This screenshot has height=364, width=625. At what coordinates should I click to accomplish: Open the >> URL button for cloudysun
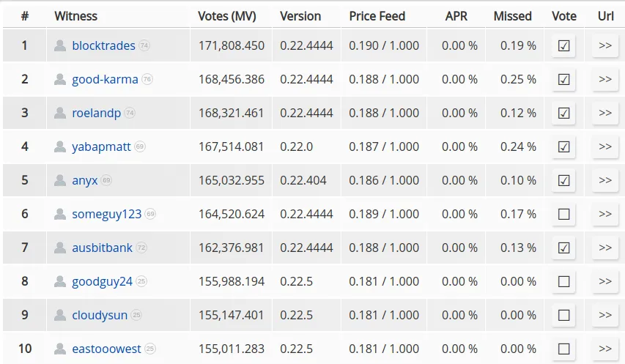[x=605, y=315]
